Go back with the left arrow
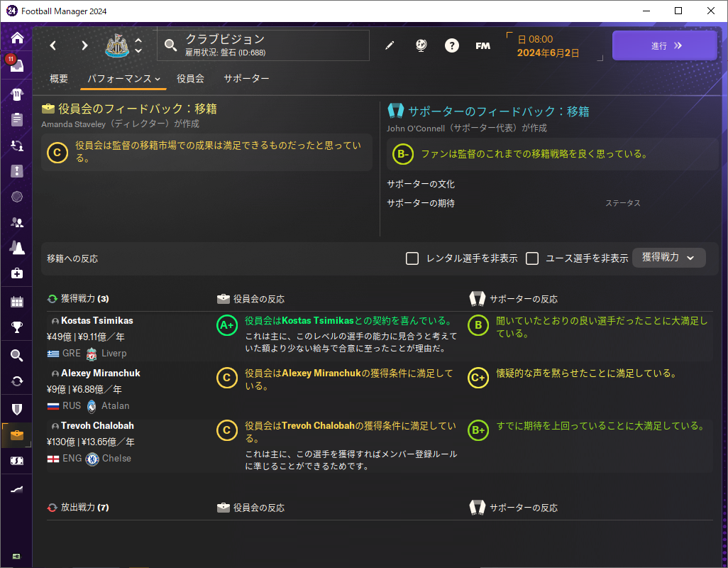 point(53,45)
